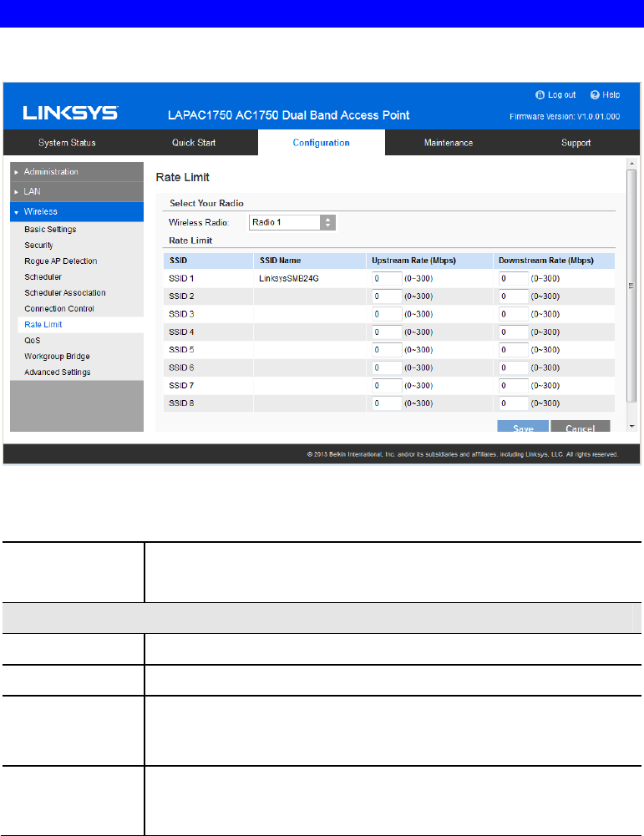Click the Downstream Rate (Mbps) column header
Screen dimensions: 644x836
tap(546, 261)
